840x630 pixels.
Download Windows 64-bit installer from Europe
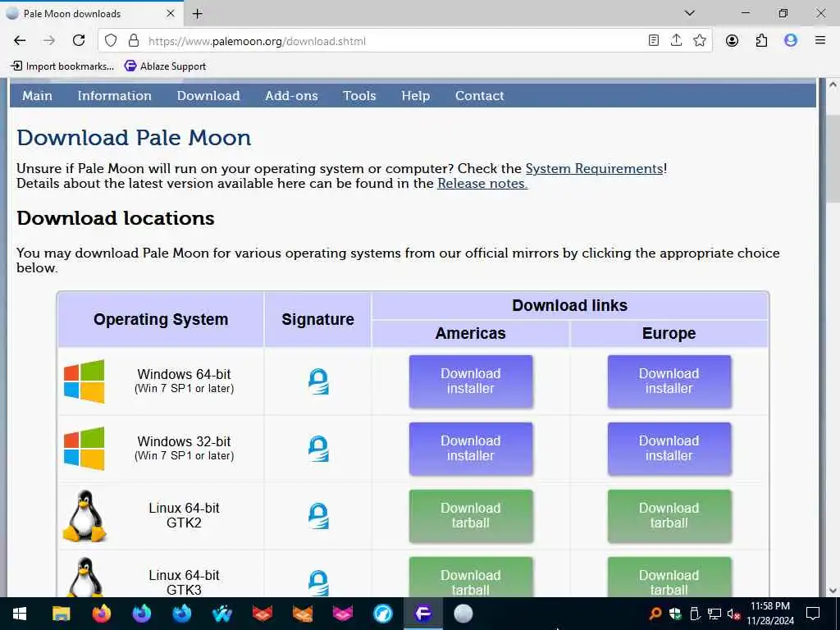(x=669, y=381)
